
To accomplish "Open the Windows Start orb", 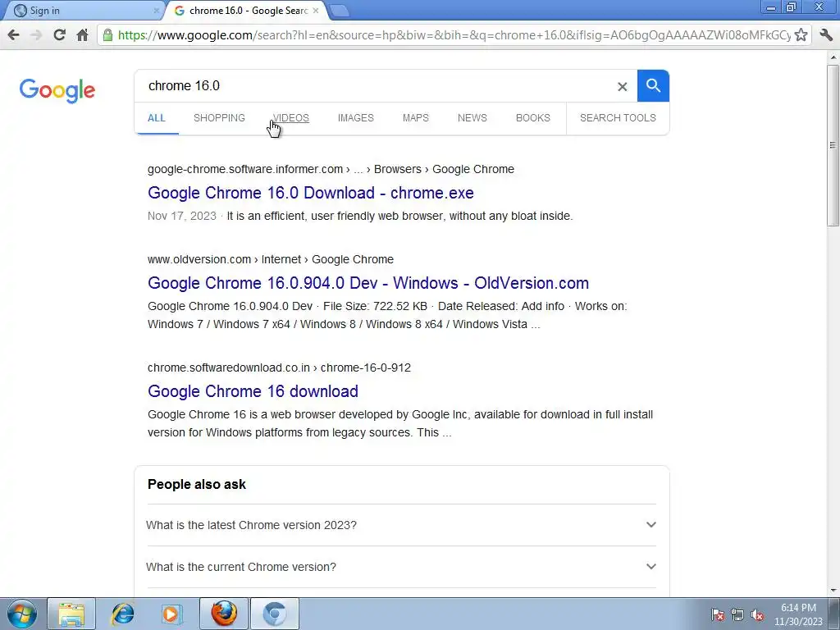I will pos(22,614).
